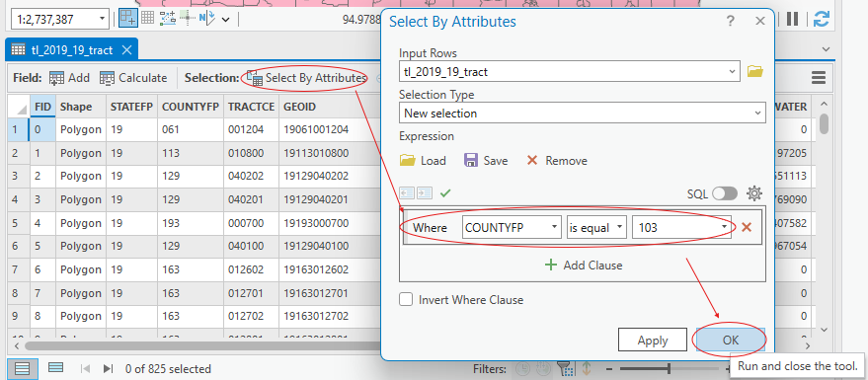868x380 pixels.
Task: Toggle the selection filter funnel icon
Action: (564, 368)
